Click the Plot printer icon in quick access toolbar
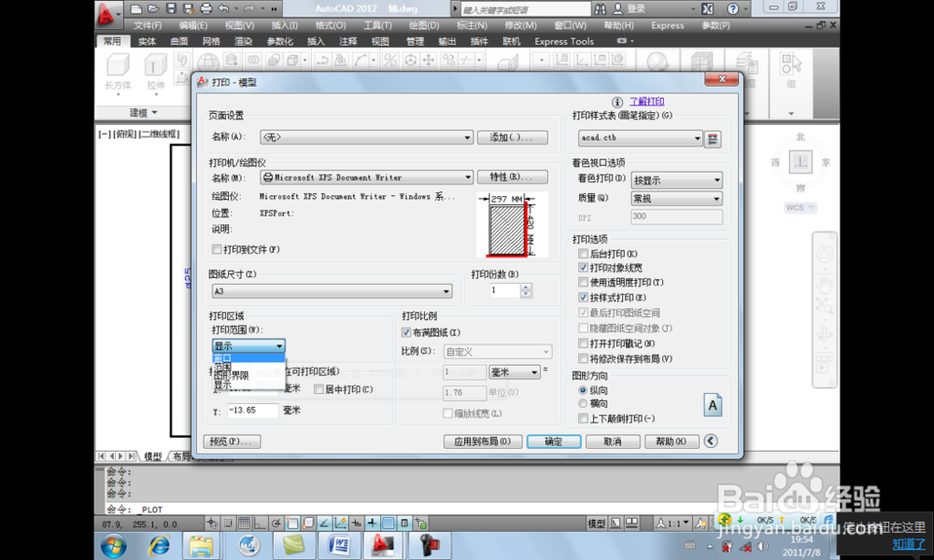934x560 pixels. [206, 8]
